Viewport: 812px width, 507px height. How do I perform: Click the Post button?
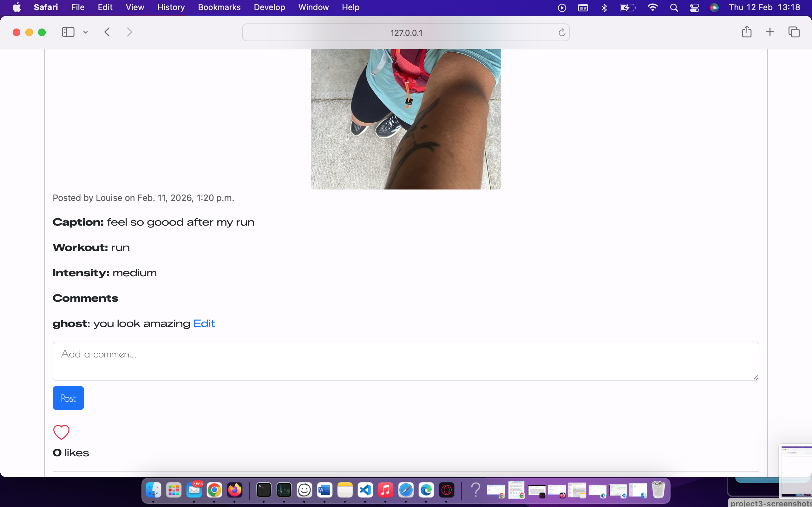68,398
